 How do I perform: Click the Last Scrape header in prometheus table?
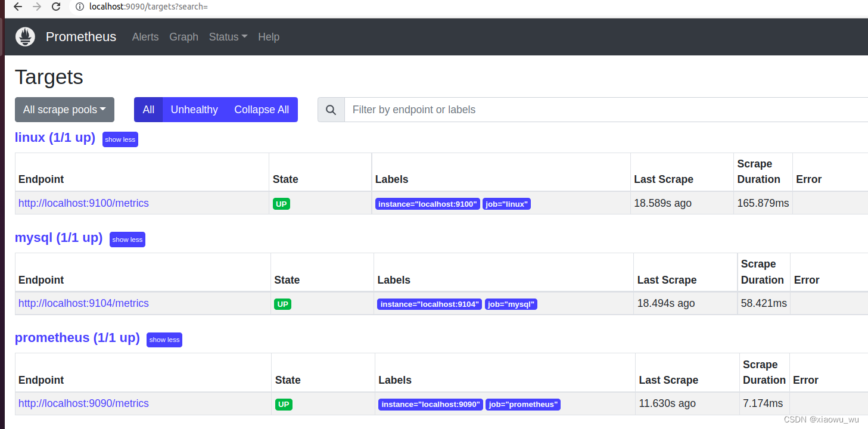(x=668, y=380)
